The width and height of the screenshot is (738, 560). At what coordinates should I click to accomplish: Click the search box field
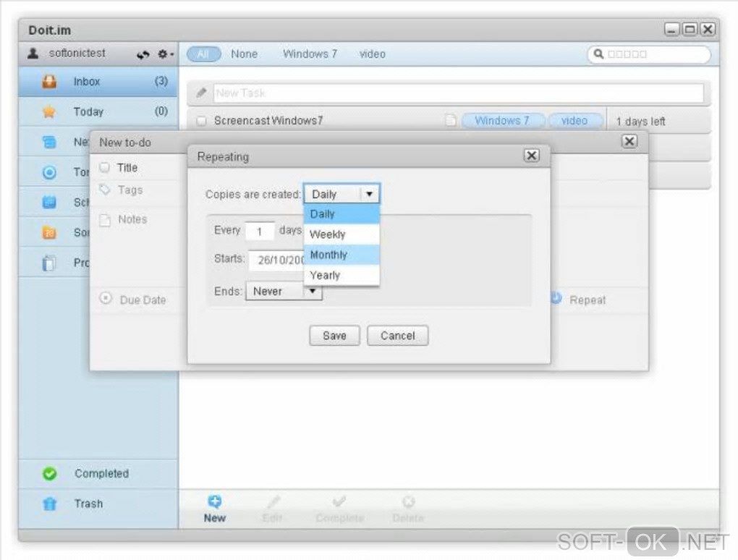(x=650, y=54)
